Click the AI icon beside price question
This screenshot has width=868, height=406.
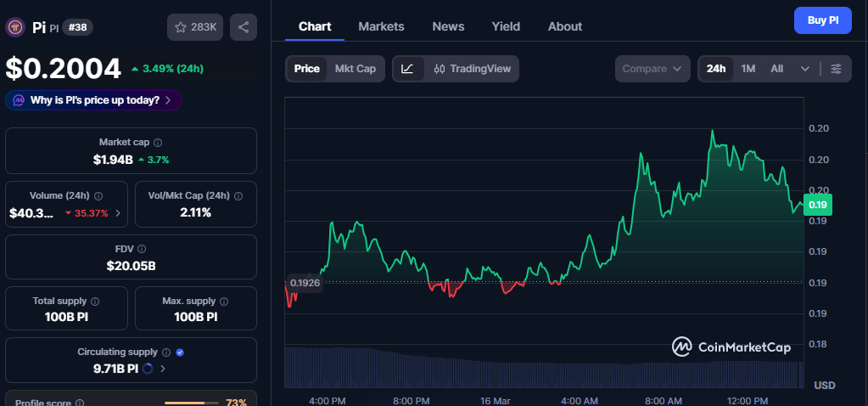[19, 100]
